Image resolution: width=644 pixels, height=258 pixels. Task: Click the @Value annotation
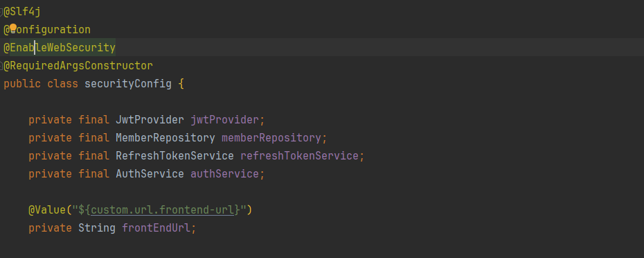[x=47, y=210]
